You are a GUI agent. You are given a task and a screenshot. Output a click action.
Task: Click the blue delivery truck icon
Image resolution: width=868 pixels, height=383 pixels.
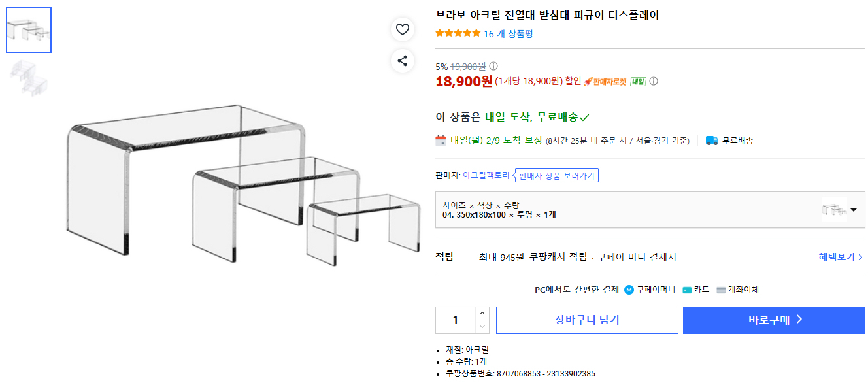[x=712, y=141]
